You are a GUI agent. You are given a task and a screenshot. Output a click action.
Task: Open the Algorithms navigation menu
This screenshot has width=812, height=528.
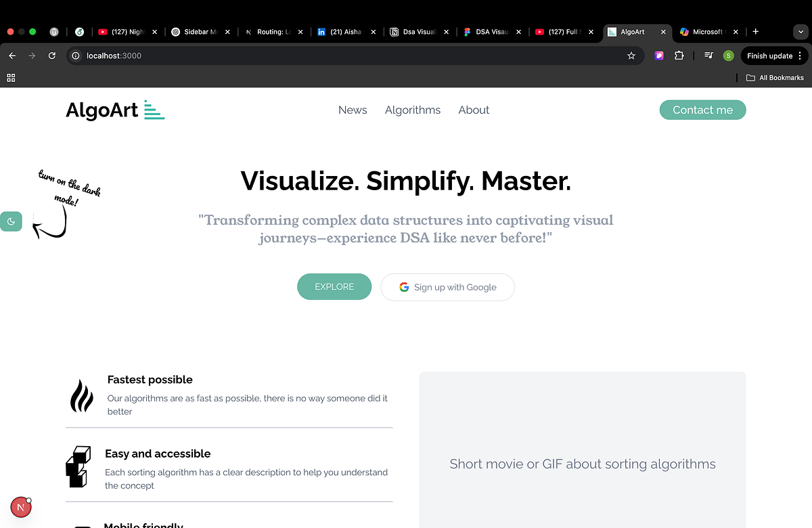click(413, 110)
